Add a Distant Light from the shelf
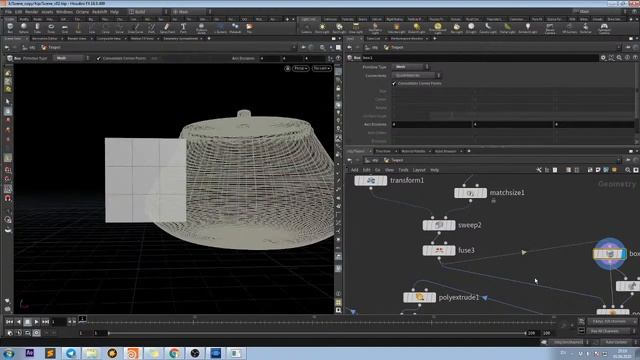The height and width of the screenshot is (360, 640). pos(417,28)
